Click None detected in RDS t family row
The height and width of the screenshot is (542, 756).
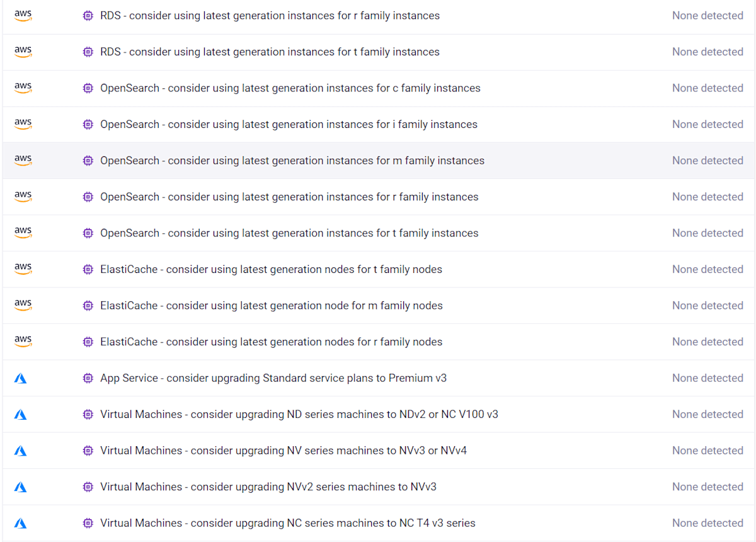[707, 52]
